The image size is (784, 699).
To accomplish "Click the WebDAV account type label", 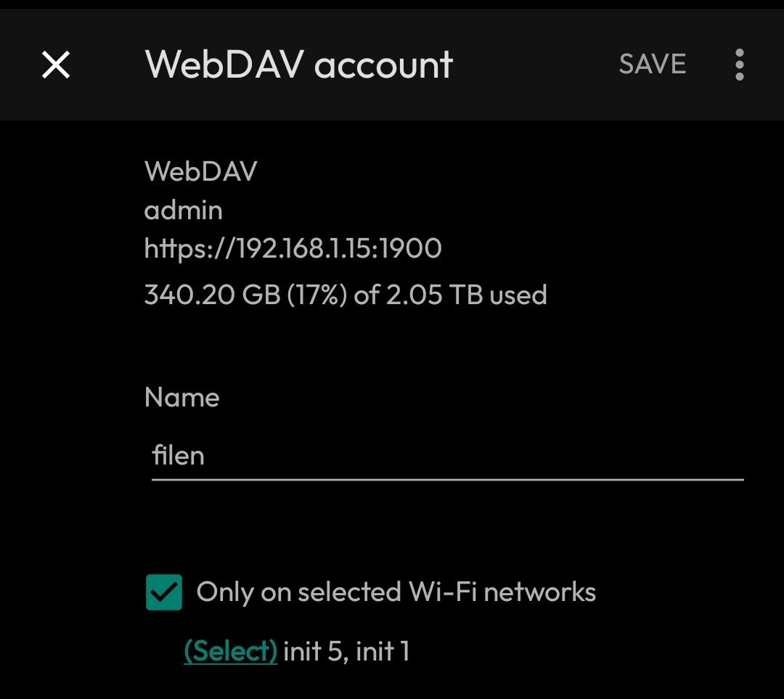I will (x=200, y=171).
